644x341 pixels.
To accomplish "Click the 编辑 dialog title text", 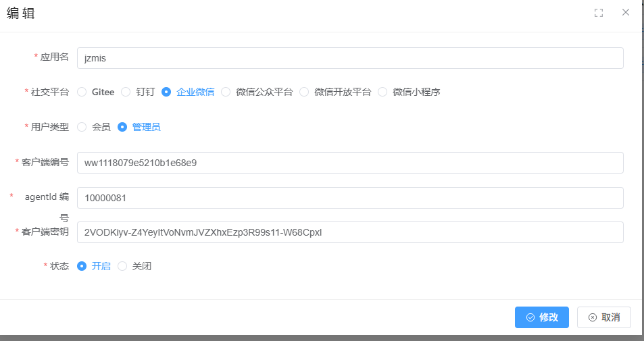I will [20, 14].
